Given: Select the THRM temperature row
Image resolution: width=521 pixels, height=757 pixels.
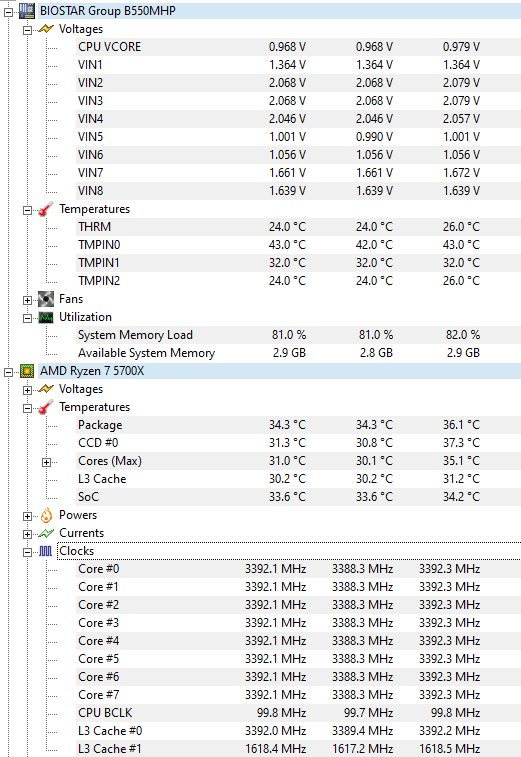Looking at the screenshot, I should coord(298,227).
